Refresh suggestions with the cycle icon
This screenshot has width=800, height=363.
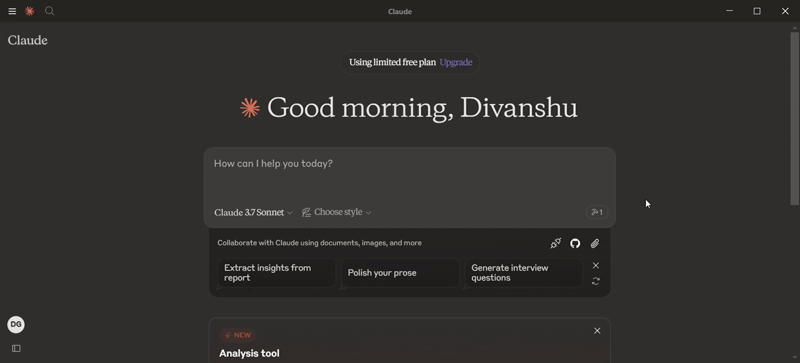click(x=595, y=281)
